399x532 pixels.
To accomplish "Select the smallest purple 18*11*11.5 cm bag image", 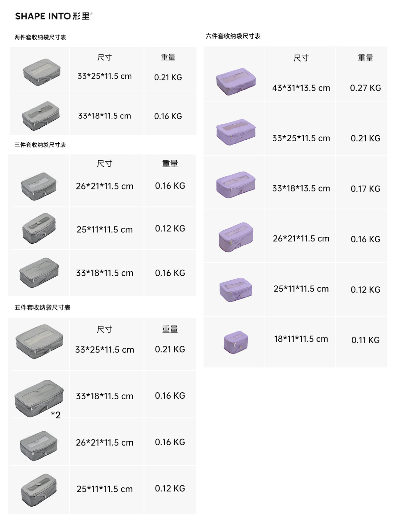I will (x=236, y=342).
